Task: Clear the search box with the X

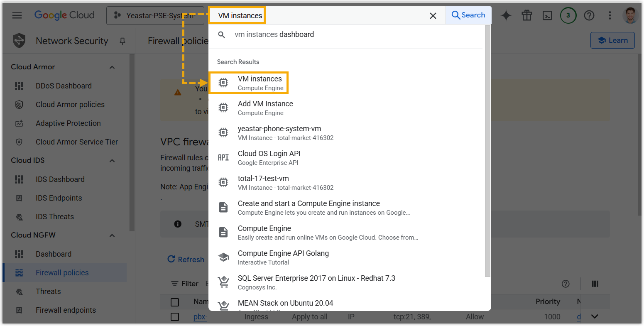Action: [433, 16]
